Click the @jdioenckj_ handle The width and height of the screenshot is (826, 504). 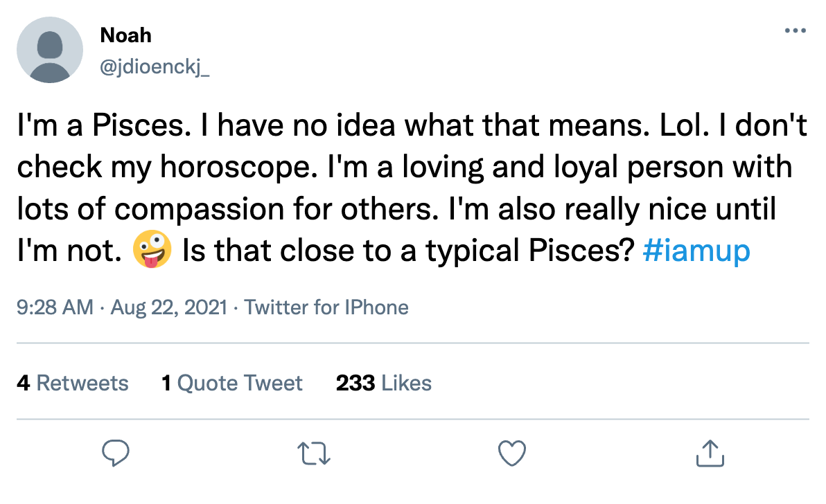click(155, 66)
